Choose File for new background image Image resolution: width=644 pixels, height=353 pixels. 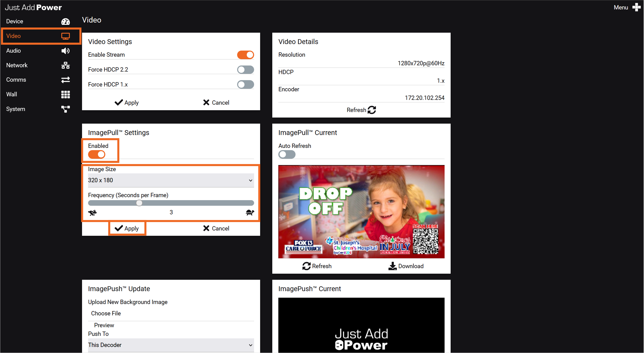pyautogui.click(x=106, y=313)
